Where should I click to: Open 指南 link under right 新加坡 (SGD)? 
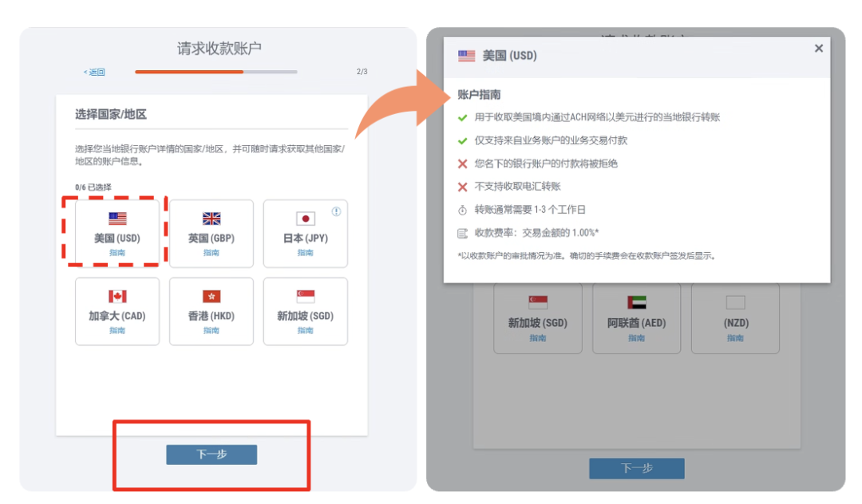point(538,338)
